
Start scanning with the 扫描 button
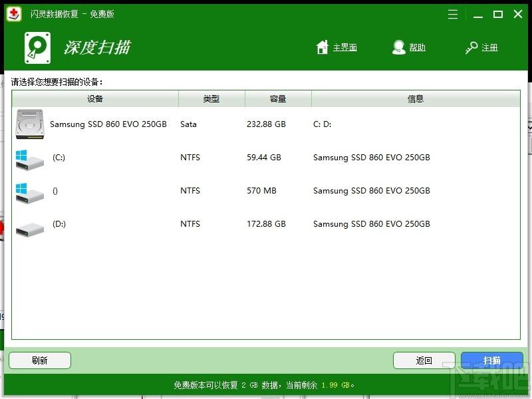tap(492, 360)
